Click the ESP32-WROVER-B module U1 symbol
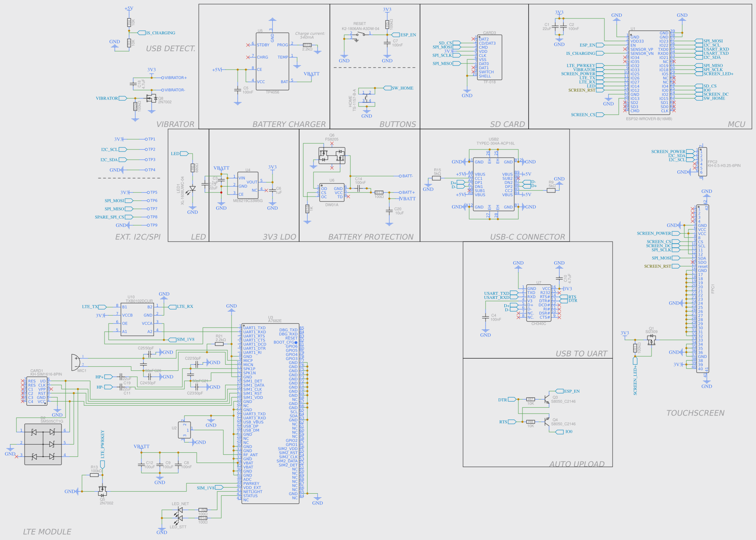The image size is (756, 540). [x=649, y=73]
